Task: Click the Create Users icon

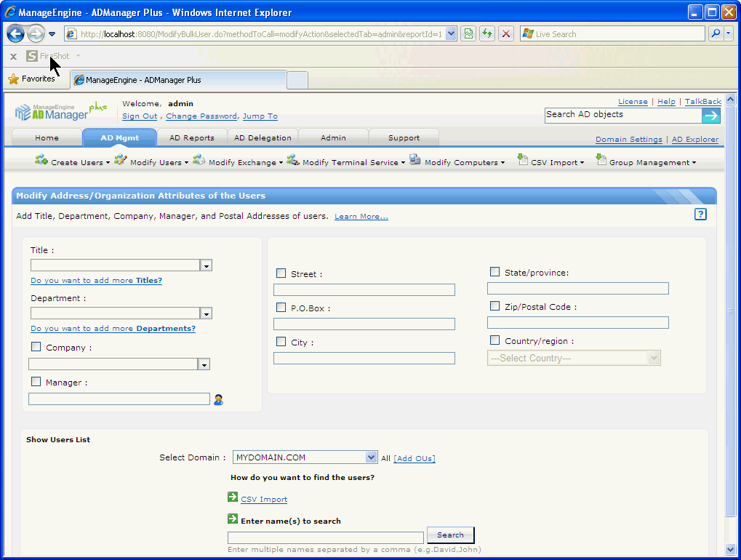Action: pos(41,160)
